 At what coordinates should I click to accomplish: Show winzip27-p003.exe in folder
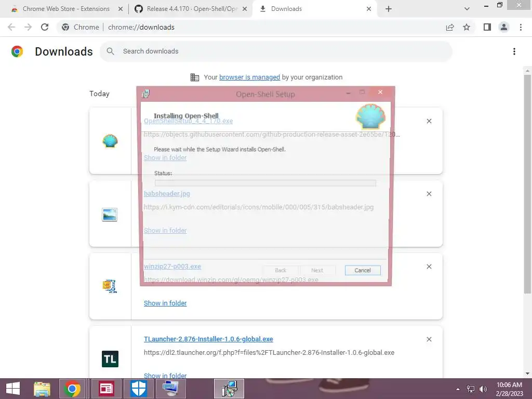[x=165, y=303]
